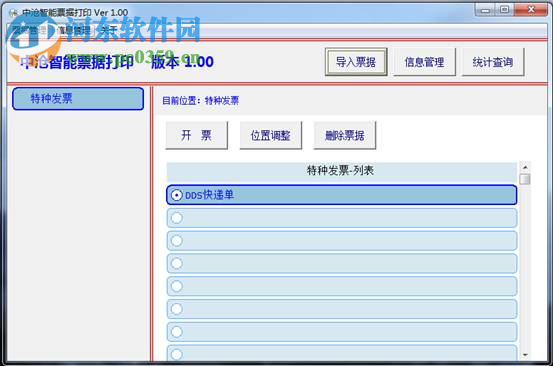Image resolution: width=553 pixels, height=366 pixels.
Task: Click the 开 票 button
Action: pyautogui.click(x=196, y=135)
